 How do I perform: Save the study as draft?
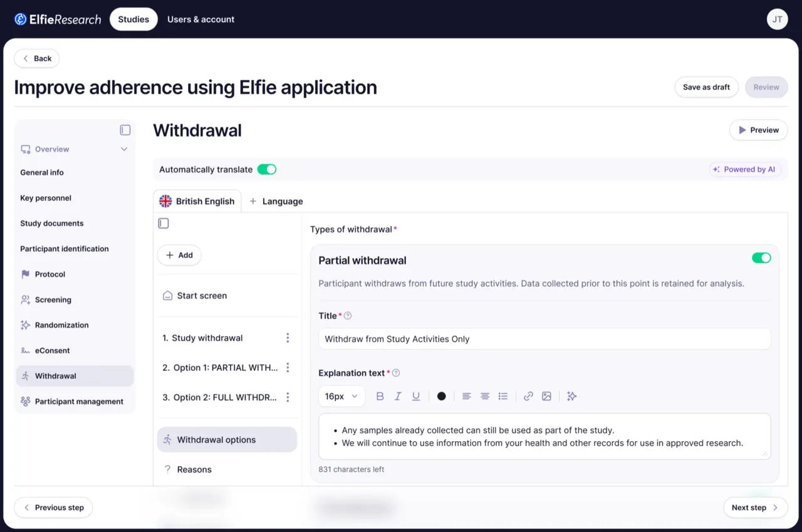click(706, 87)
